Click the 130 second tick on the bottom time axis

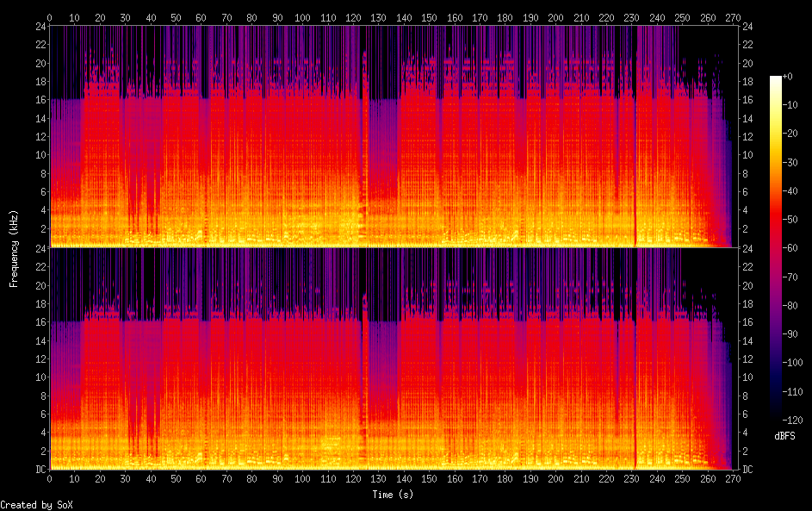pos(379,477)
